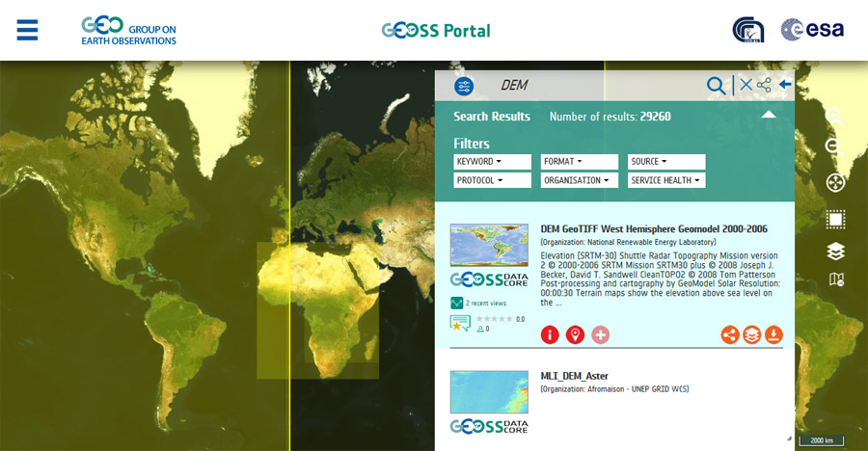Zoom in on the map
The height and width of the screenshot is (451, 868).
point(834,118)
